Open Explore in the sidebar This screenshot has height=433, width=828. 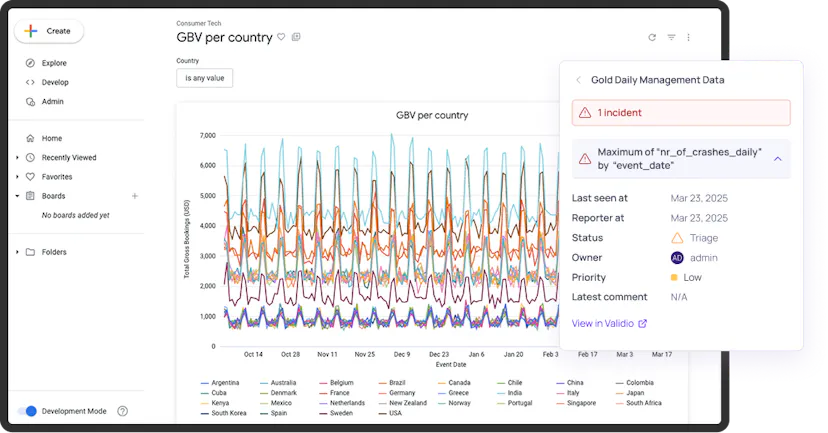54,63
